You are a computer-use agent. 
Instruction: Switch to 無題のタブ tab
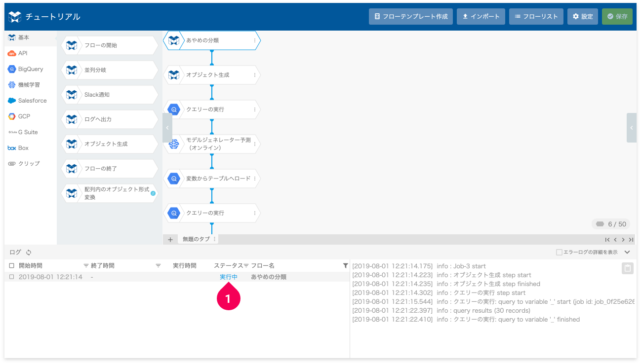coord(196,239)
